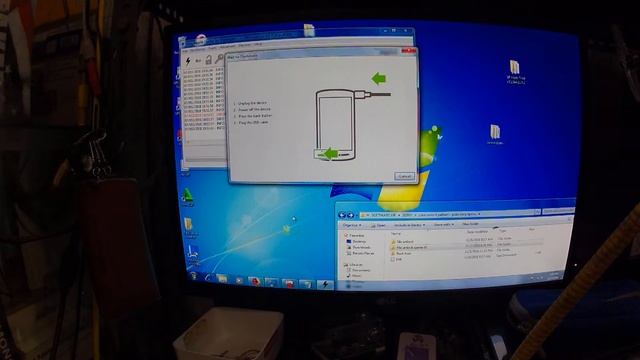
Task: Click the second red icon on the taskbar
Action: pyautogui.click(x=289, y=284)
